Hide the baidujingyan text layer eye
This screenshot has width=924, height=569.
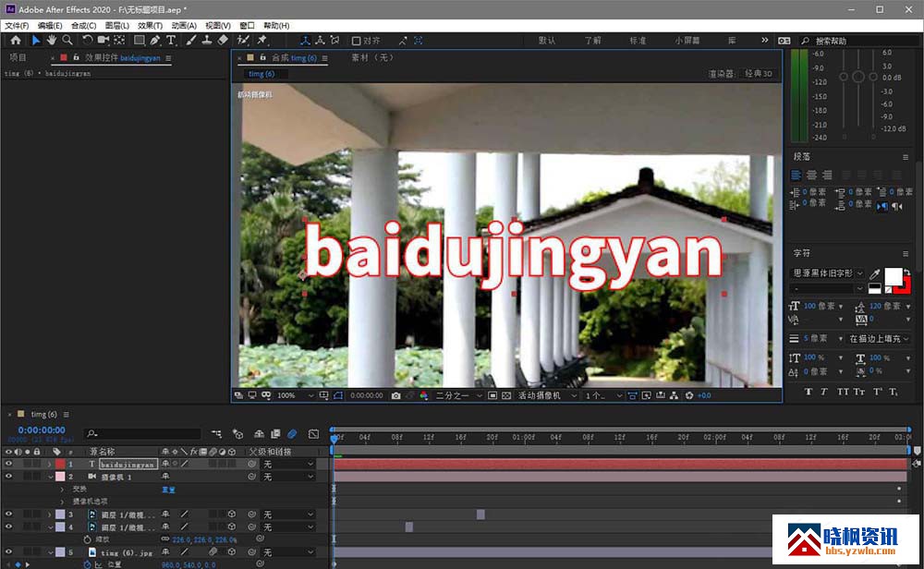pyautogui.click(x=9, y=464)
